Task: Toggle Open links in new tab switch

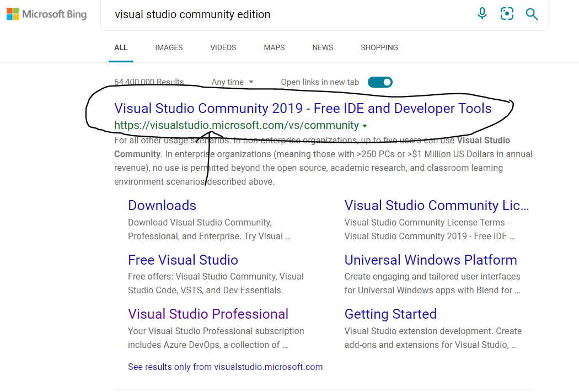Action: tap(380, 82)
